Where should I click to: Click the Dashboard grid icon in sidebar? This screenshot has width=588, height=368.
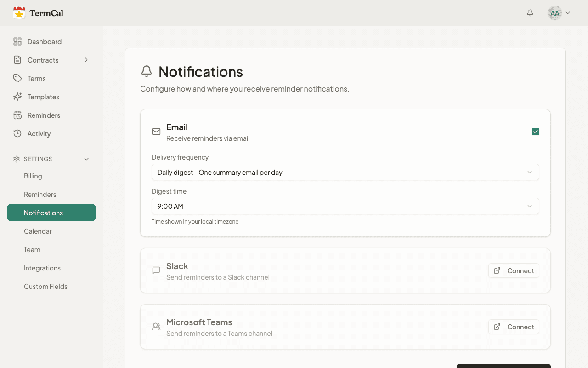click(x=17, y=42)
